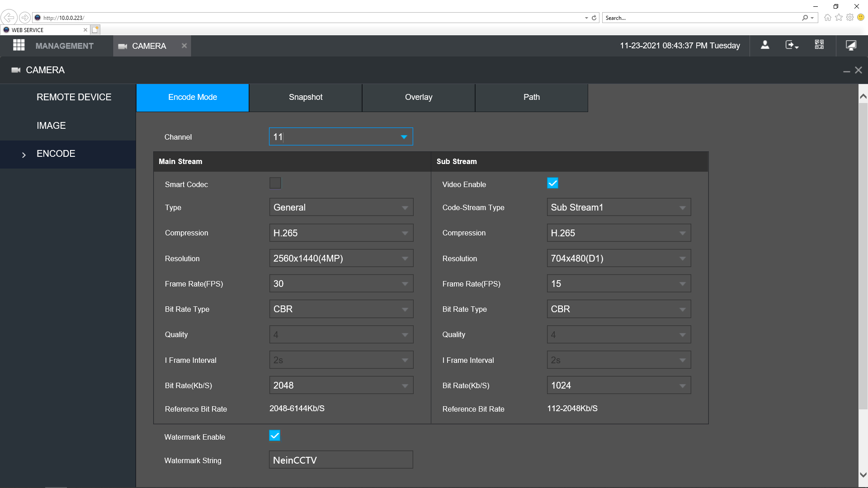
Task: Open the Management grid menu icon
Action: coord(19,45)
